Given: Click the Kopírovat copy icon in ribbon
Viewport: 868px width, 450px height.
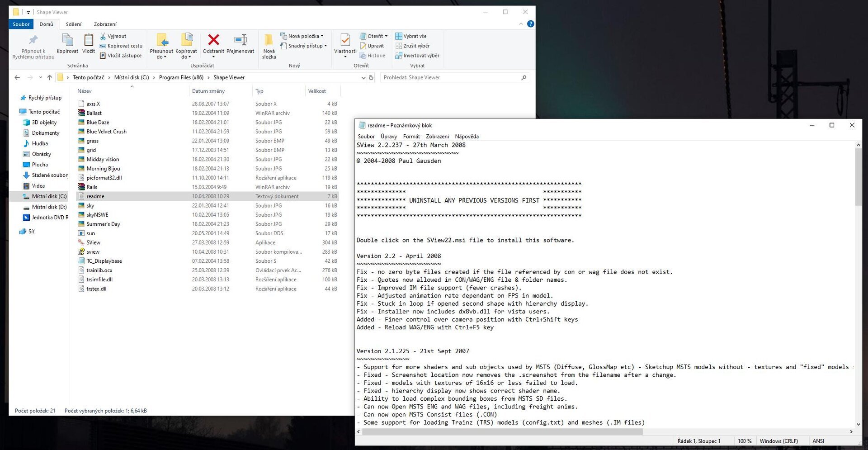Looking at the screenshot, I should point(67,40).
